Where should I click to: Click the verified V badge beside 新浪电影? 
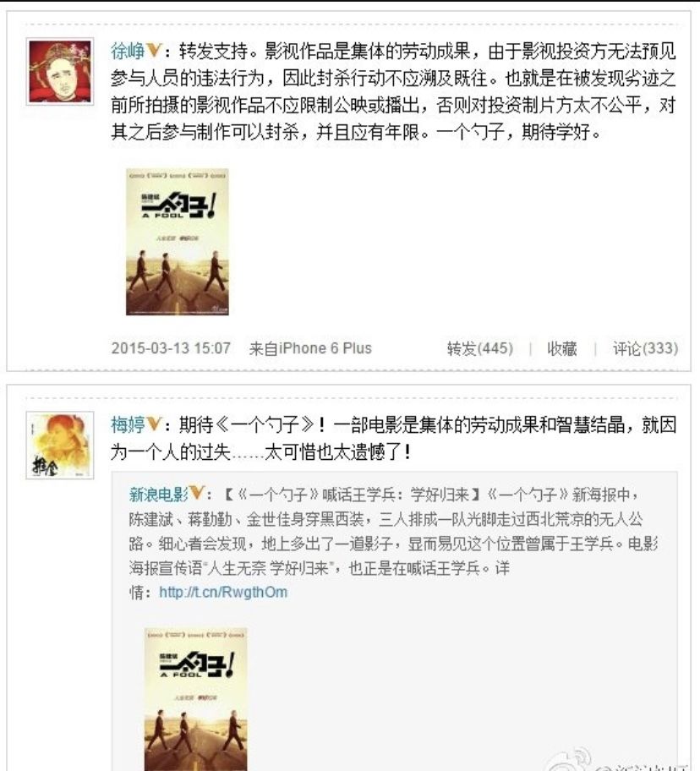click(x=197, y=493)
